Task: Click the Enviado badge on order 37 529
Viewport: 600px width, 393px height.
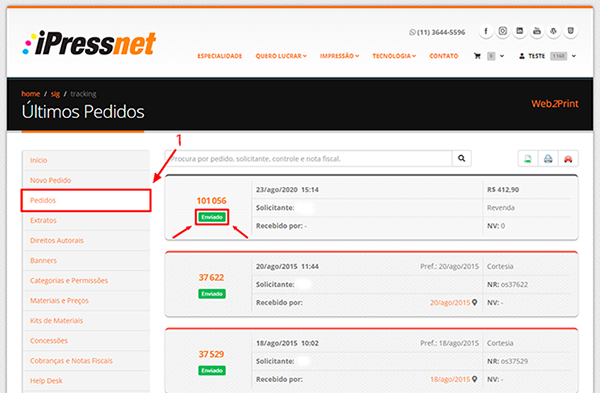Action: pos(212,370)
